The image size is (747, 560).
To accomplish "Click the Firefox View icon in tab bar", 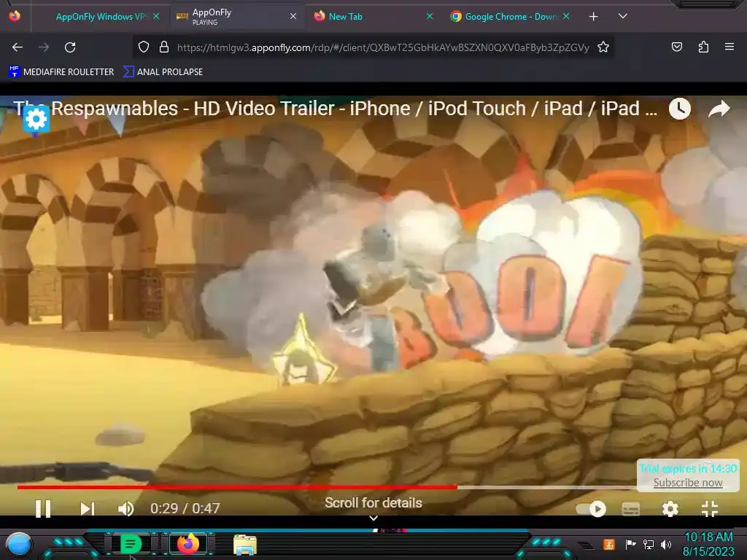I will click(15, 16).
